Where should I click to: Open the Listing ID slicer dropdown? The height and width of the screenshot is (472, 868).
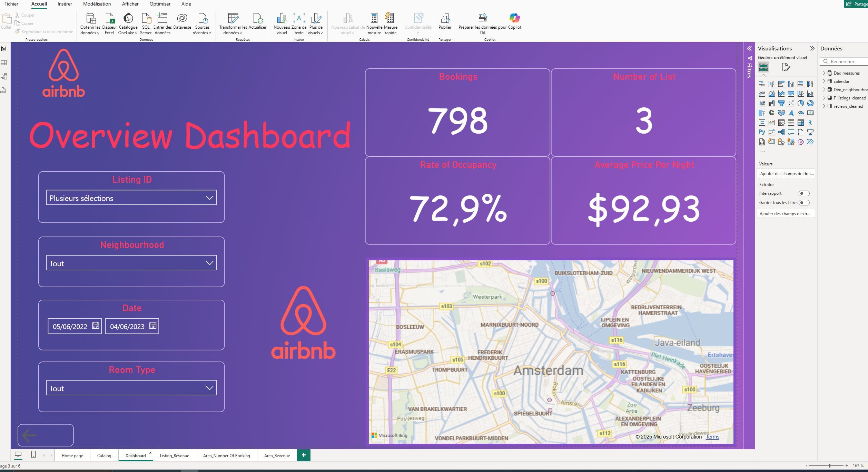131,198
